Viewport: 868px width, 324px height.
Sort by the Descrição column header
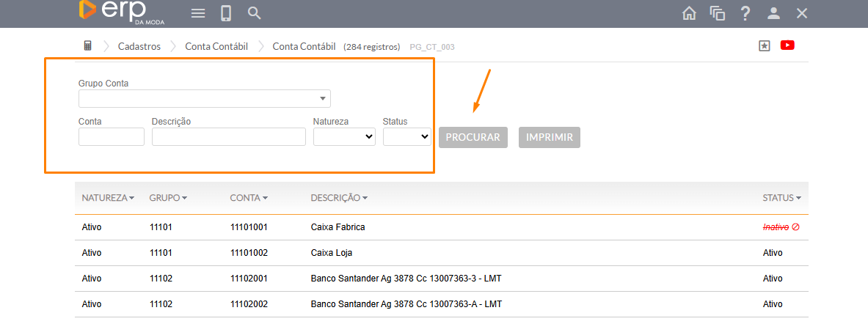coord(338,198)
